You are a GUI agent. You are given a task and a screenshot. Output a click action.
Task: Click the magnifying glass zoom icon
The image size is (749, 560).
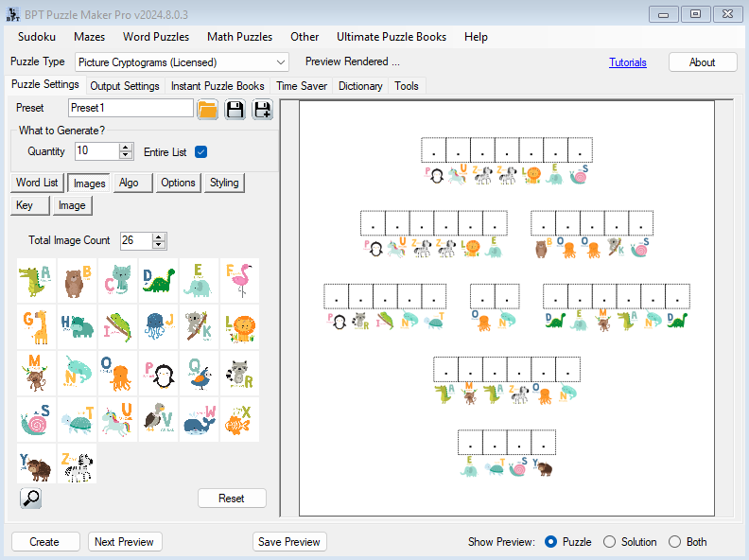pos(30,498)
